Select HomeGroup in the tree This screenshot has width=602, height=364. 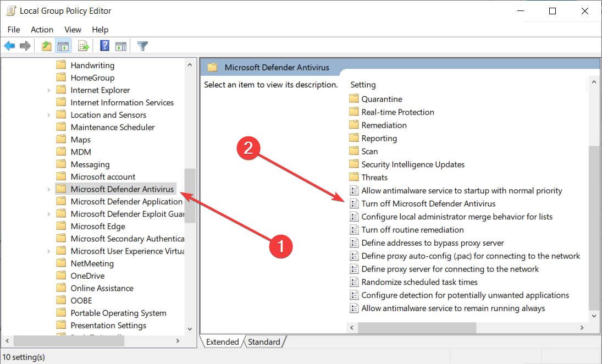[x=92, y=78]
